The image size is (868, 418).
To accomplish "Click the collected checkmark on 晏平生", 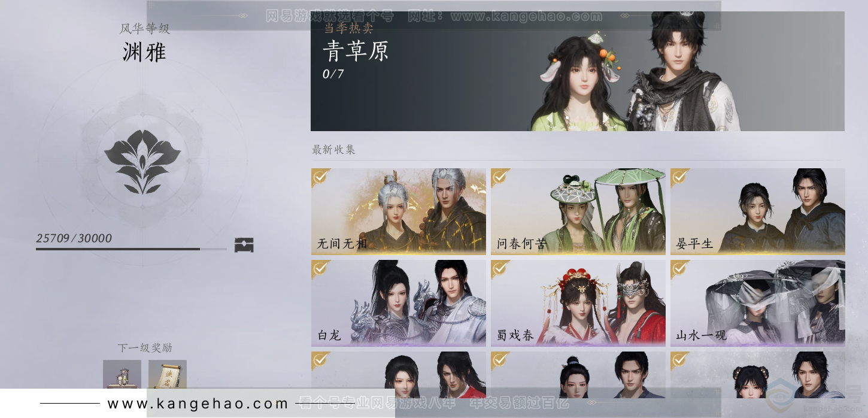I will click(680, 177).
